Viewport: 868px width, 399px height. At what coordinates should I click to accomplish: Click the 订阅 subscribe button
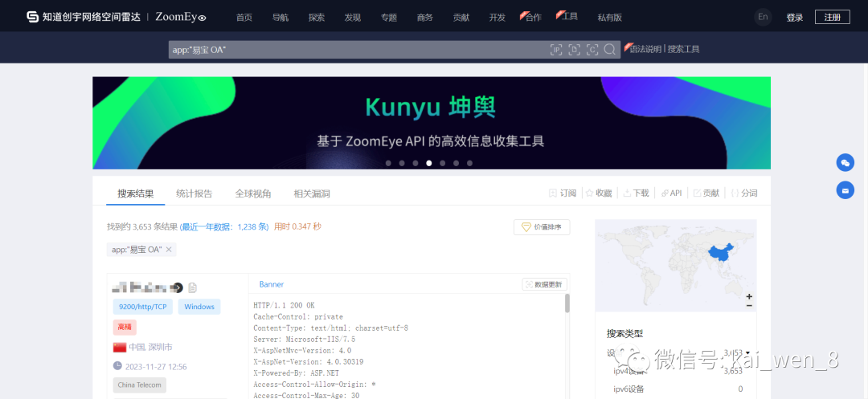(x=563, y=193)
